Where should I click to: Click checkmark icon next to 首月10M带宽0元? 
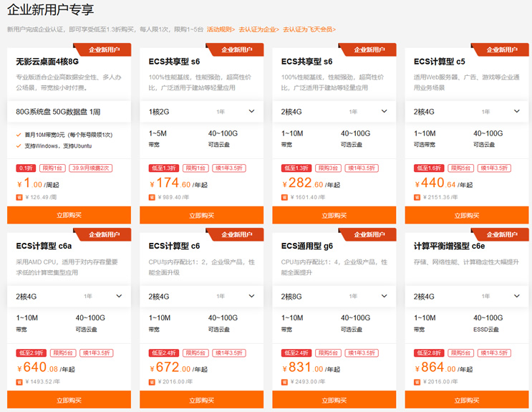point(19,135)
